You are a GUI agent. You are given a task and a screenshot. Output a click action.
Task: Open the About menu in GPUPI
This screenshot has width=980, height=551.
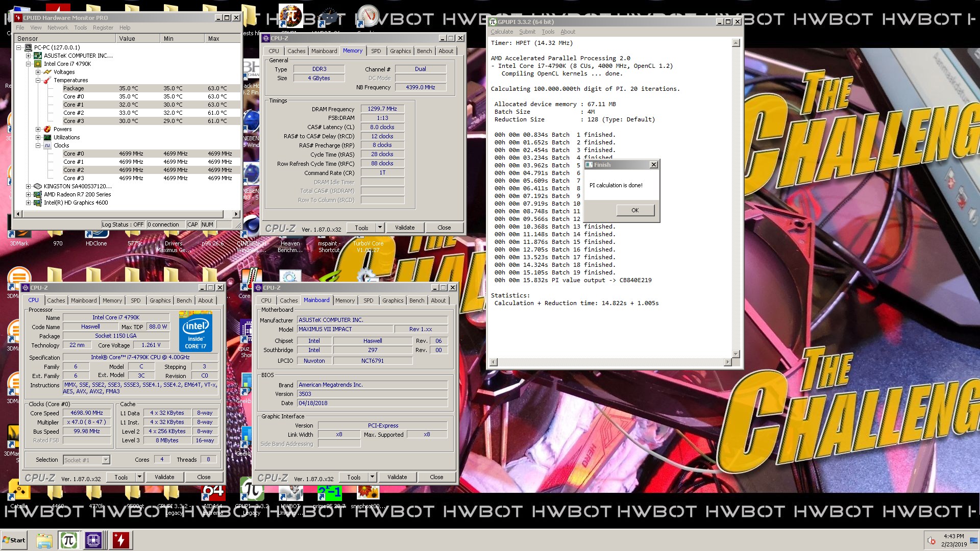tap(568, 32)
